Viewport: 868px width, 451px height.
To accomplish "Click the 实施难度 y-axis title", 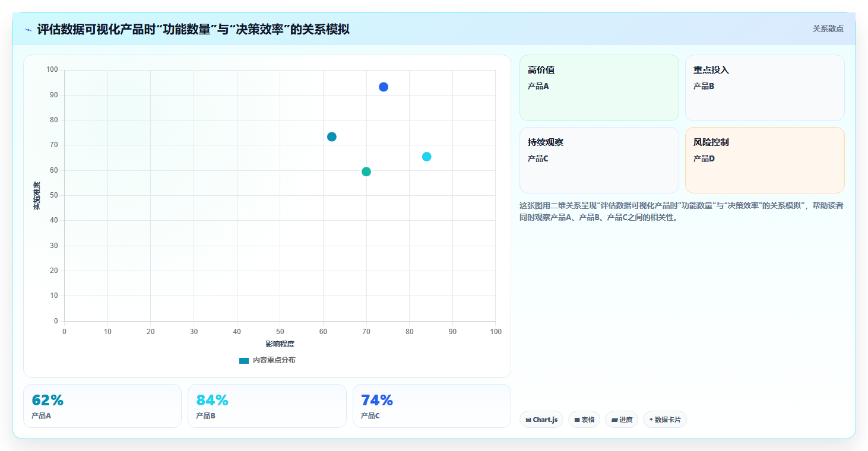I will pos(37,196).
